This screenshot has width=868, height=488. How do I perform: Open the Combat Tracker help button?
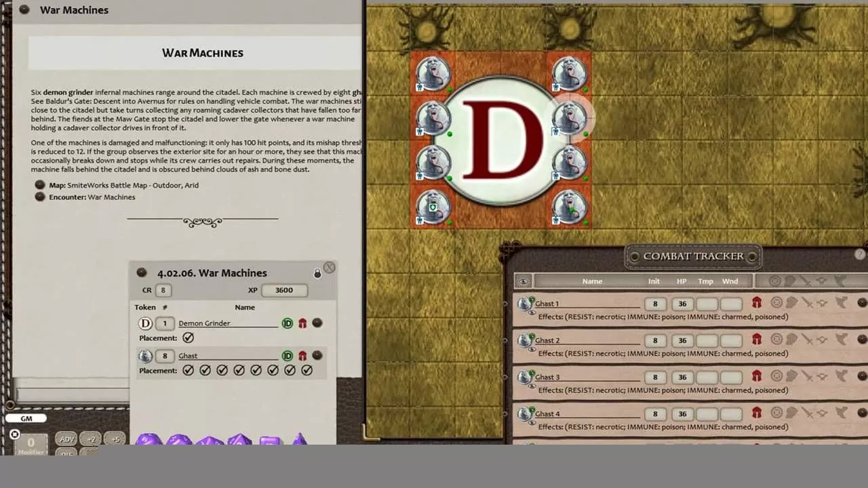click(860, 255)
